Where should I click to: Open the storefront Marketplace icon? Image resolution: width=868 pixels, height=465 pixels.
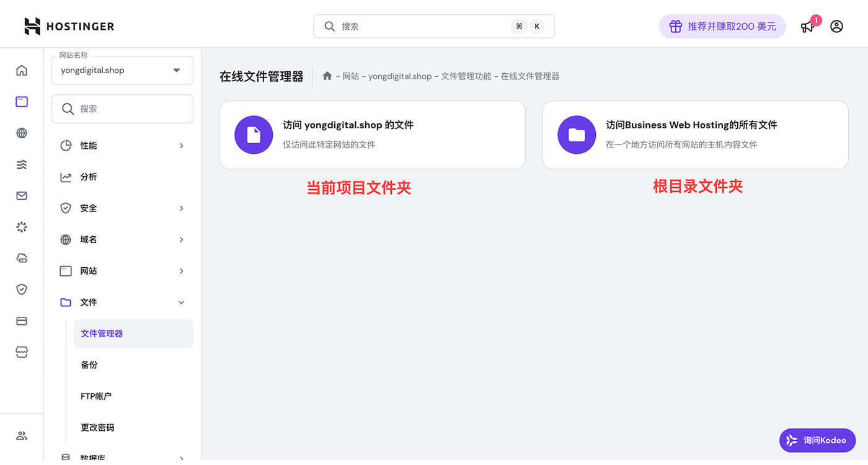[22, 352]
